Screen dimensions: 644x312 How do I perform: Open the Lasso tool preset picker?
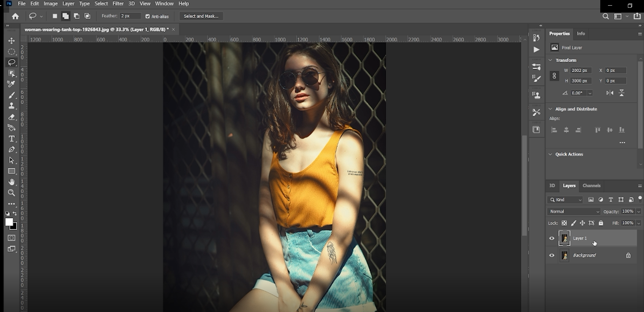(41, 16)
